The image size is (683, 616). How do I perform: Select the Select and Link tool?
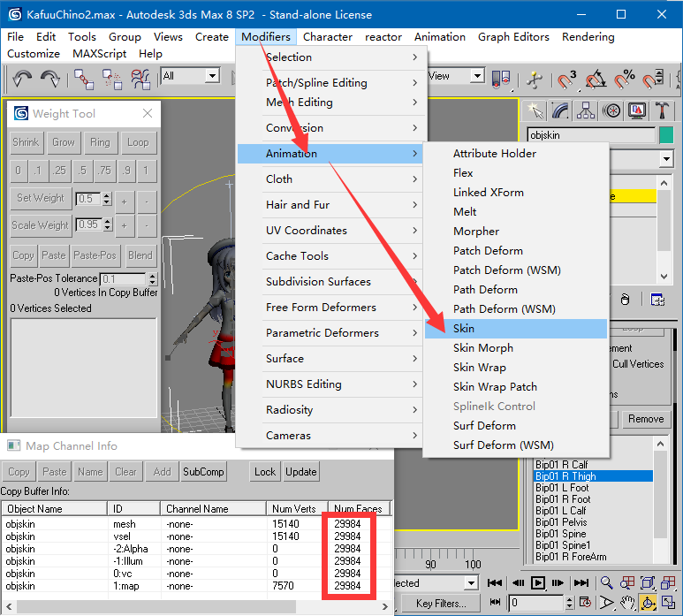click(84, 80)
